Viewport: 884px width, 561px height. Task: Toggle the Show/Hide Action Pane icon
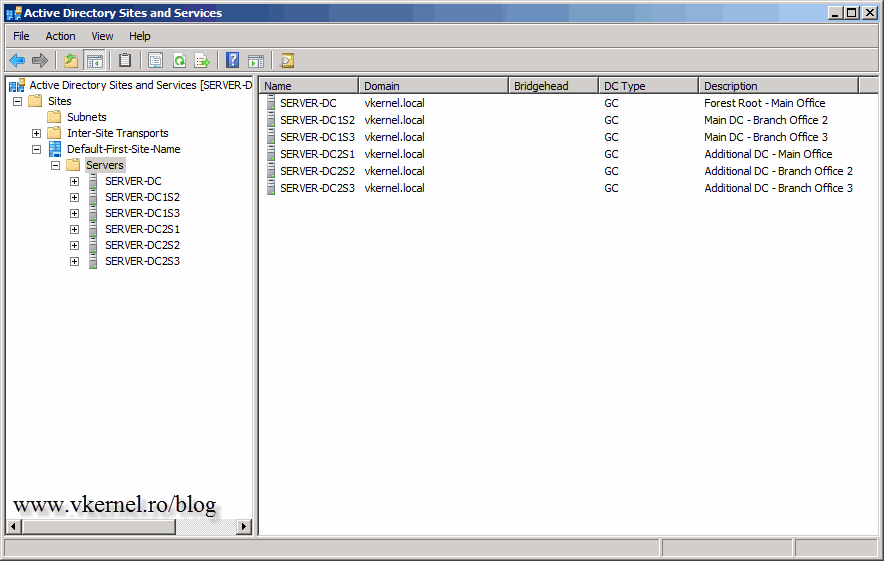pyautogui.click(x=256, y=60)
